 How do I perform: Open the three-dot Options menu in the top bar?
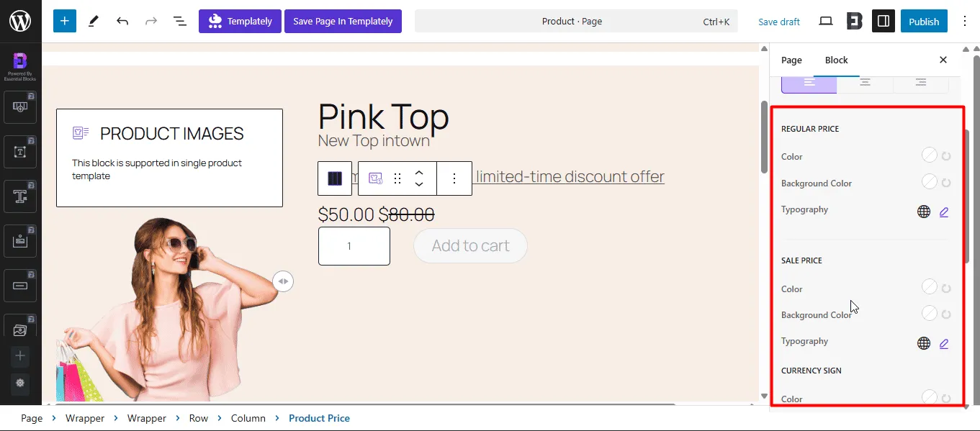pyautogui.click(x=966, y=21)
